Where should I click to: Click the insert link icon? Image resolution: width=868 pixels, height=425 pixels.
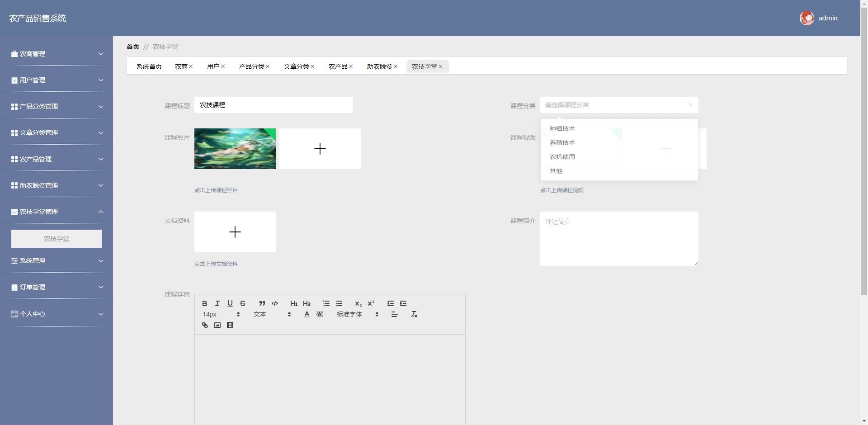pyautogui.click(x=204, y=325)
